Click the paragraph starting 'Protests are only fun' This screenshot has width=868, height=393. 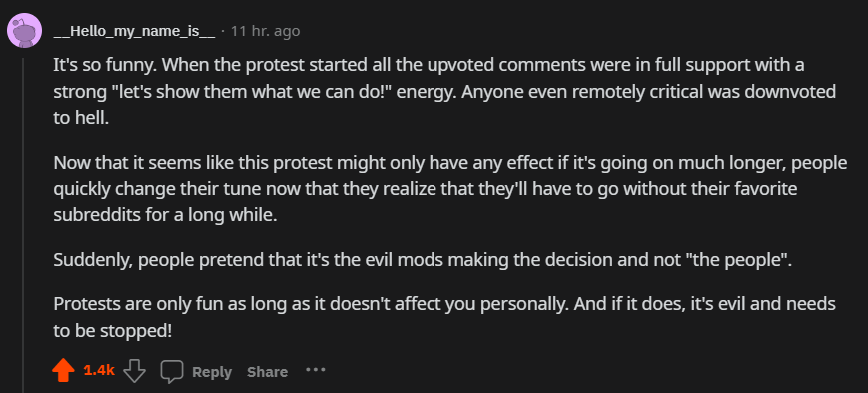coord(444,317)
